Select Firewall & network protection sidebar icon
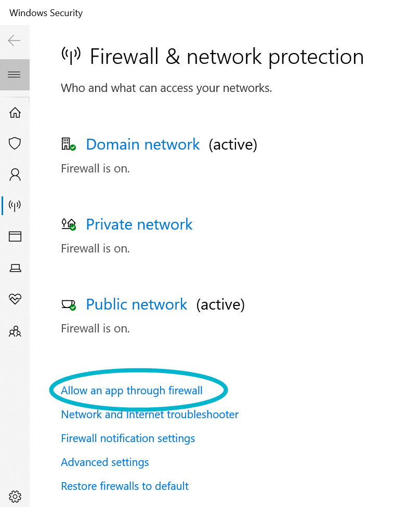Viewport: 420px width, 507px height. pyautogui.click(x=15, y=206)
